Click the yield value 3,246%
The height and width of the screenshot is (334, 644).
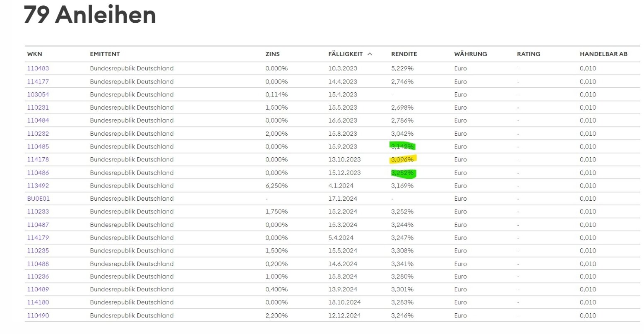pos(402,315)
